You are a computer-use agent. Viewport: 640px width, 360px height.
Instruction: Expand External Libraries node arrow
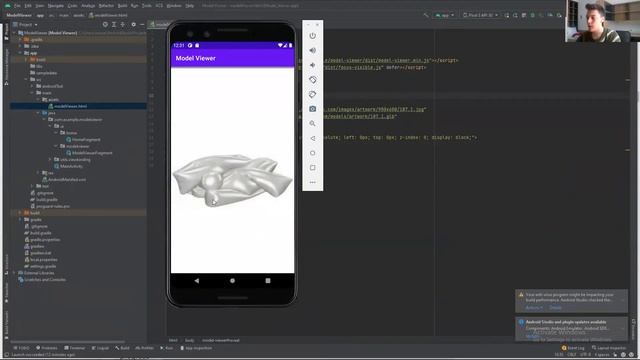point(14,273)
